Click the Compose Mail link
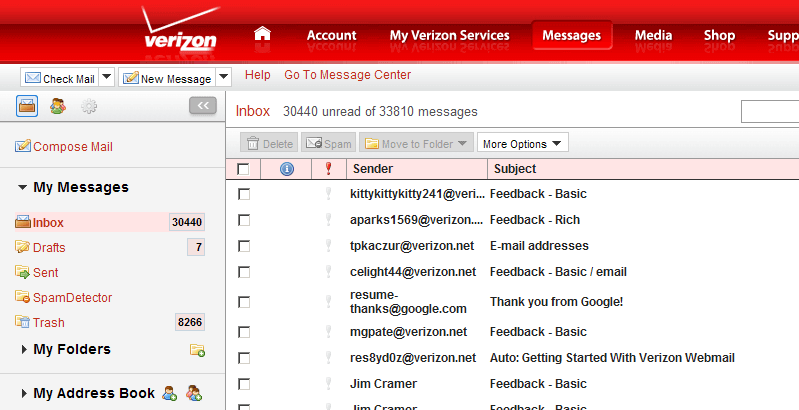The height and width of the screenshot is (410, 799). pos(73,147)
